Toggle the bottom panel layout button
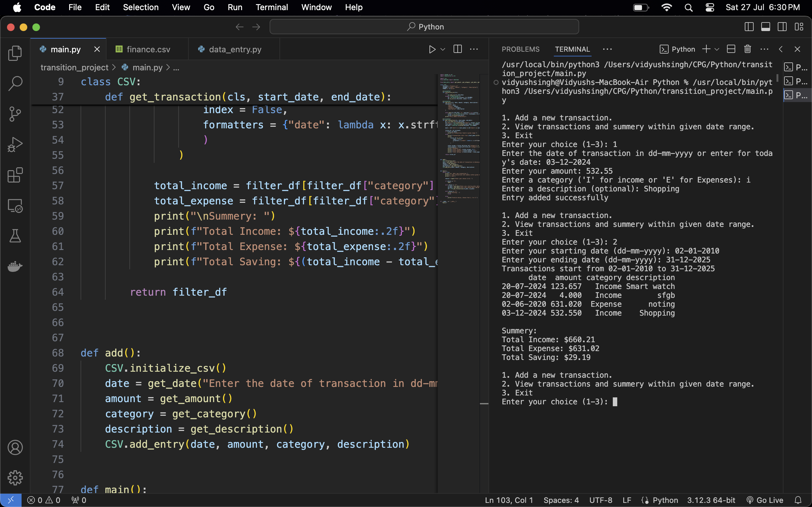The width and height of the screenshot is (812, 507). pyautogui.click(x=765, y=27)
